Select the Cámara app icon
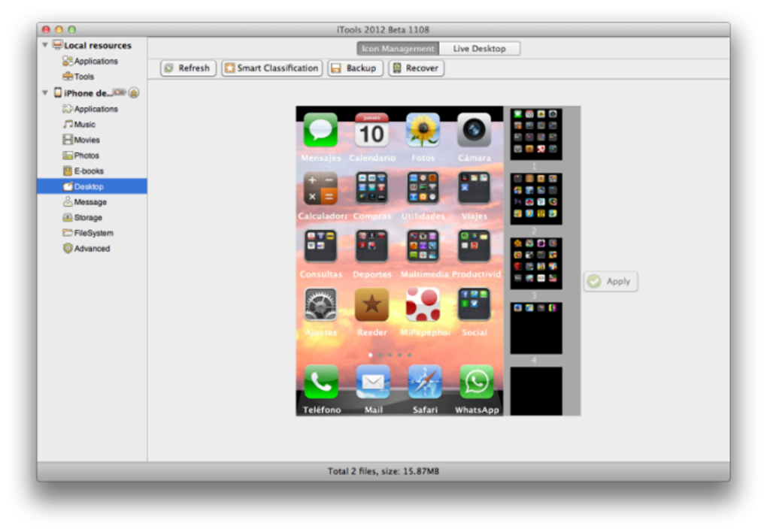The image size is (767, 532). point(474,130)
